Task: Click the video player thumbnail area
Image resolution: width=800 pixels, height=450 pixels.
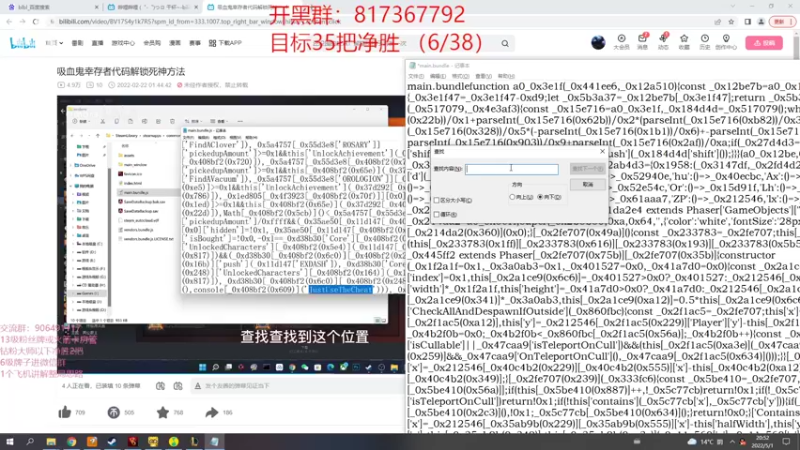Action: click(x=231, y=234)
